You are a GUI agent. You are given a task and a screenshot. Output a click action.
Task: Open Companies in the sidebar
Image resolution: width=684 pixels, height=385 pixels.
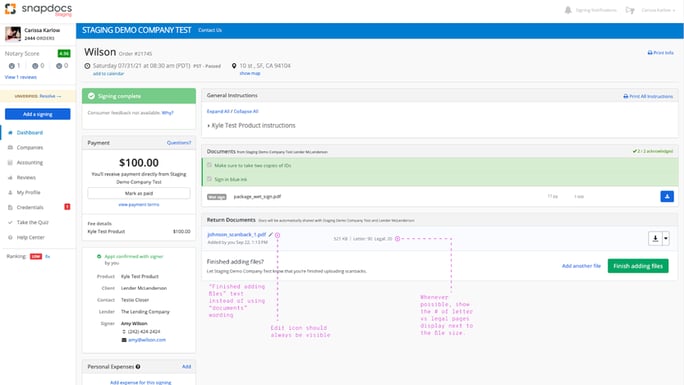[30, 147]
